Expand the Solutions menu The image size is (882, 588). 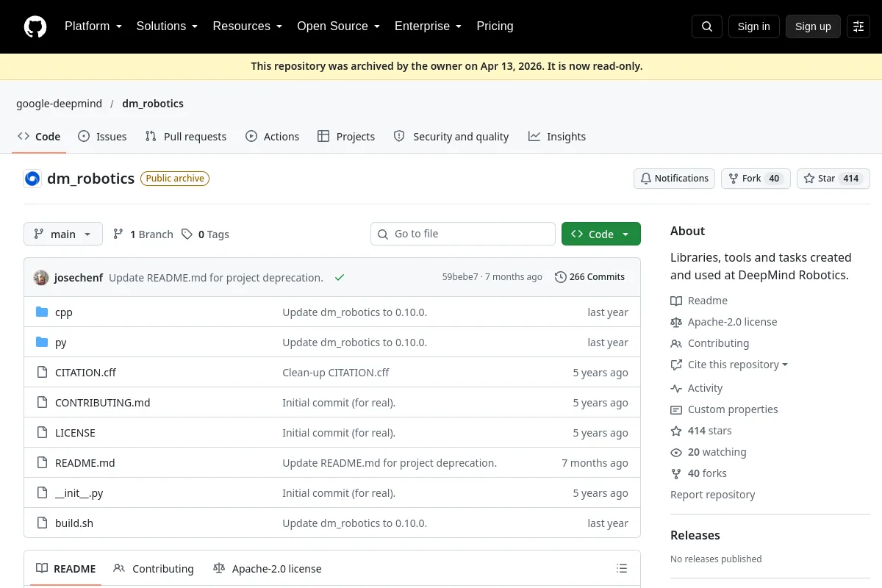pyautogui.click(x=167, y=26)
